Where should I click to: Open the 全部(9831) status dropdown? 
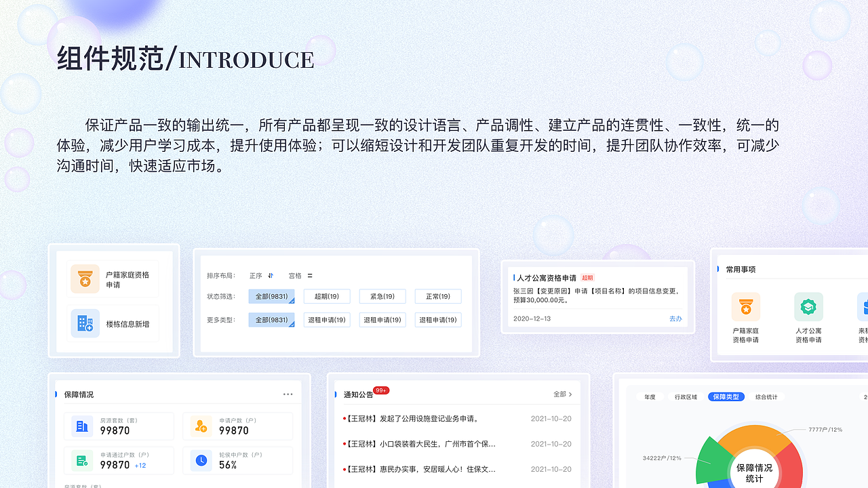click(271, 296)
